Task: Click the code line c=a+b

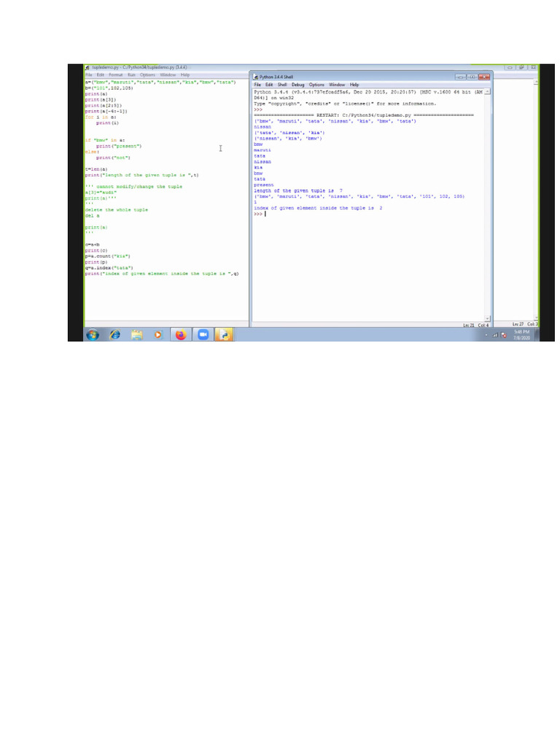Action: (x=92, y=245)
